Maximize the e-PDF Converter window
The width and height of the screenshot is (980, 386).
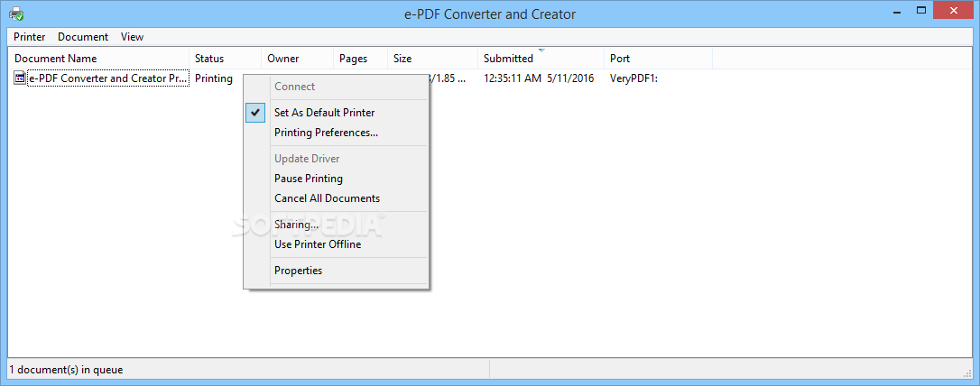[x=921, y=10]
